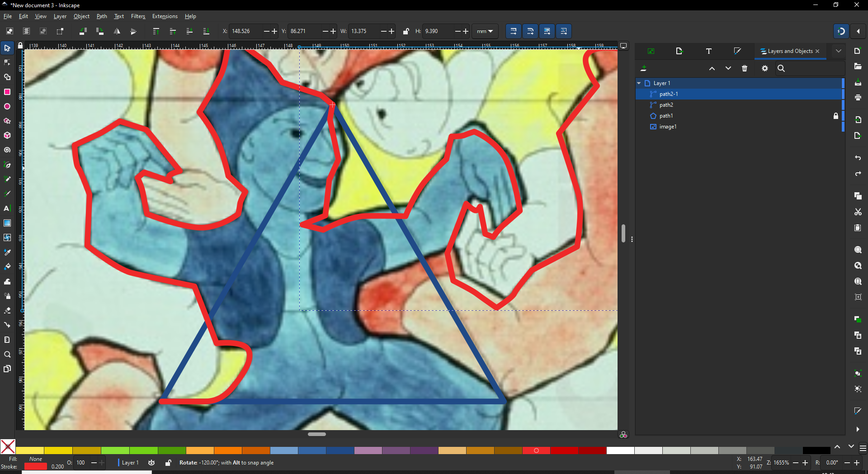The image size is (868, 474).
Task: Open the Extensions menu
Action: tap(165, 16)
